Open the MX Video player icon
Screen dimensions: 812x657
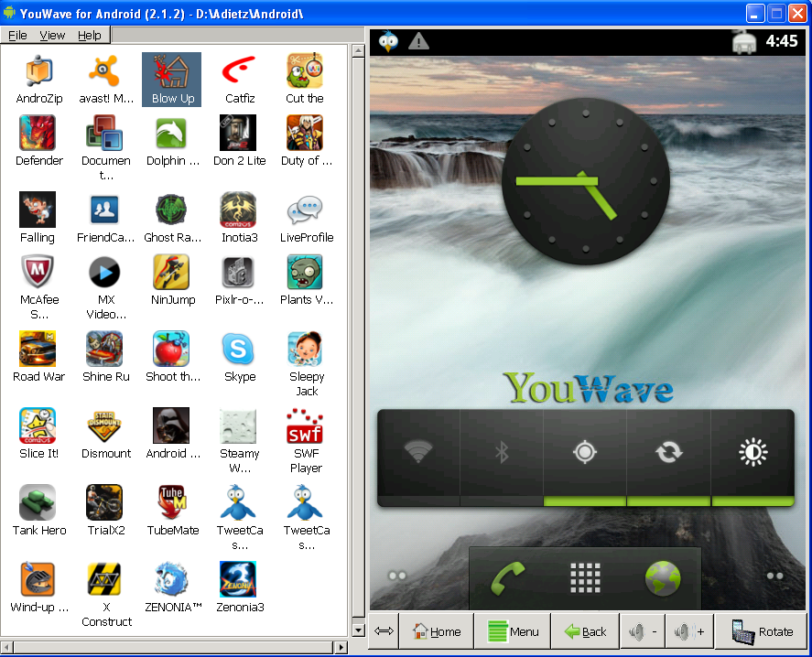coord(104,272)
